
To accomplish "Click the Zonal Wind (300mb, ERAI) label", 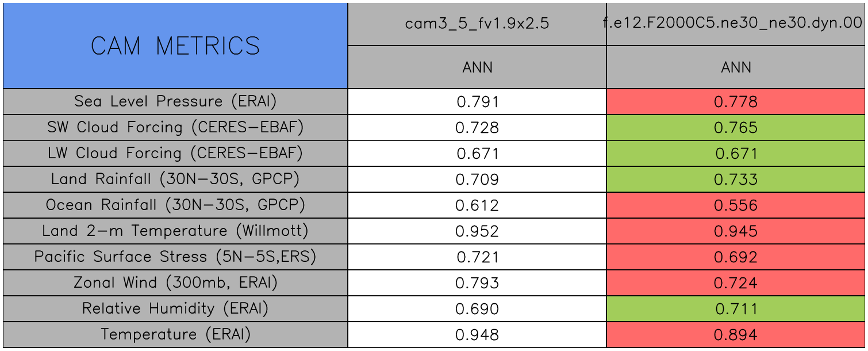I will click(175, 283).
